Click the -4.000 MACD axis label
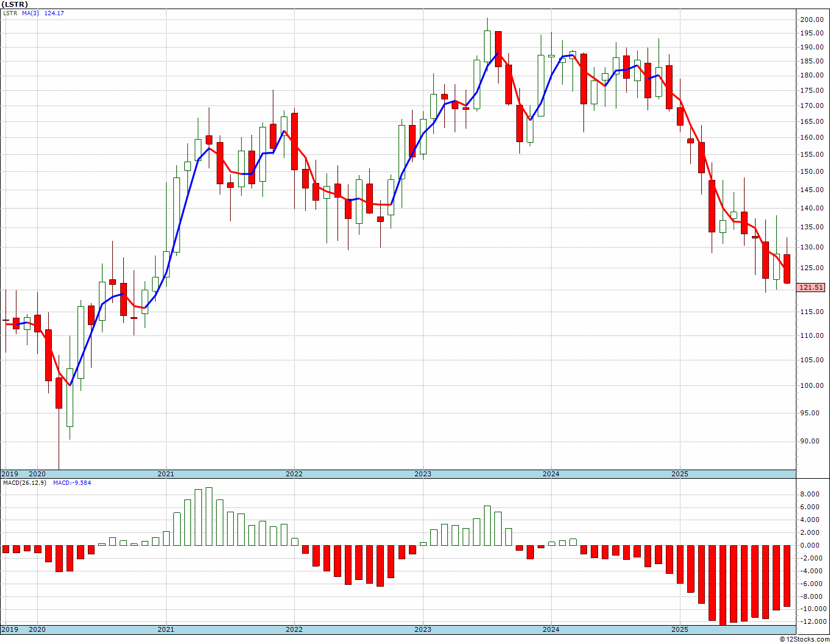The width and height of the screenshot is (830, 644). [810, 571]
